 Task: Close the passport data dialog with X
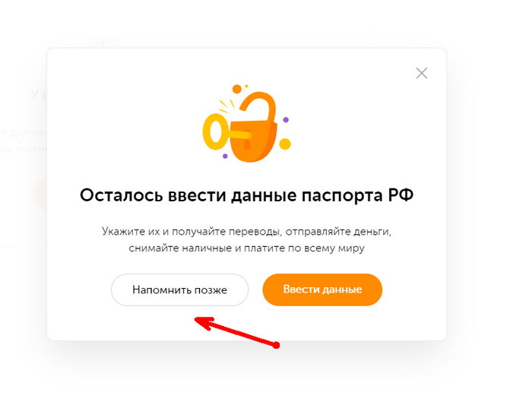point(421,73)
